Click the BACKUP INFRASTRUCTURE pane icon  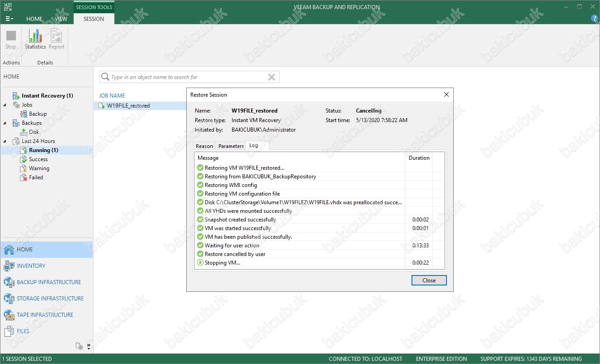tap(9, 282)
